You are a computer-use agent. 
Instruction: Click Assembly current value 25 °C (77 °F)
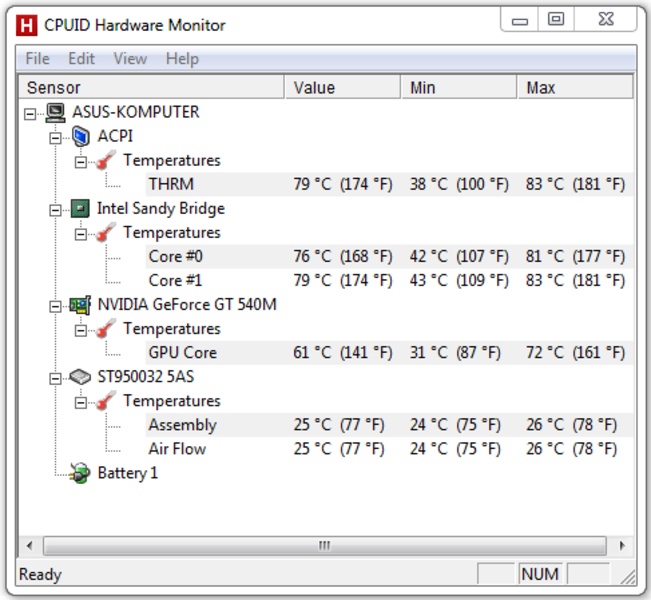339,425
